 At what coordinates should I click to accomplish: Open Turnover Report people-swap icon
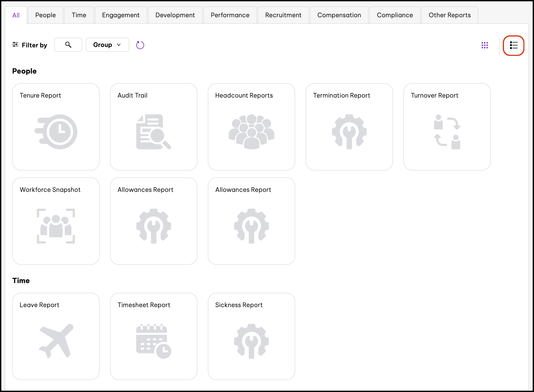click(x=447, y=132)
